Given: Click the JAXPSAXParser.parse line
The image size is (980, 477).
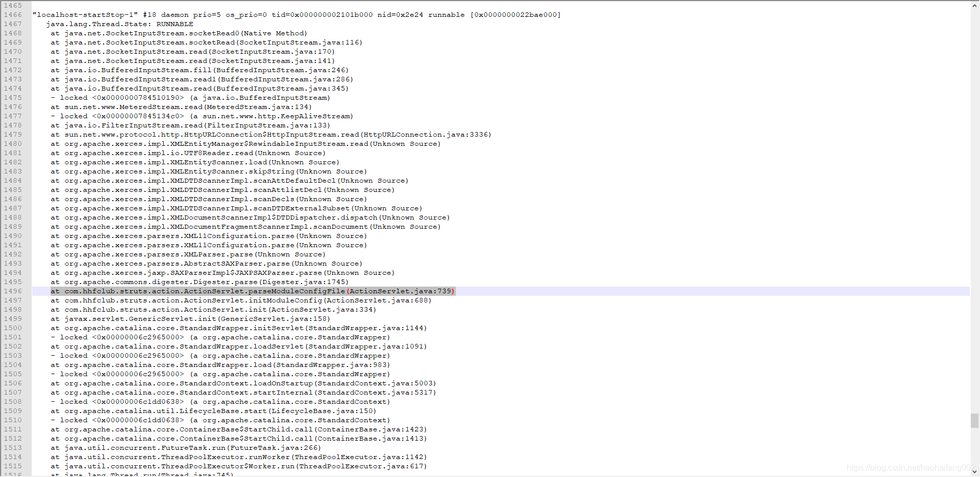Looking at the screenshot, I should 222,273.
